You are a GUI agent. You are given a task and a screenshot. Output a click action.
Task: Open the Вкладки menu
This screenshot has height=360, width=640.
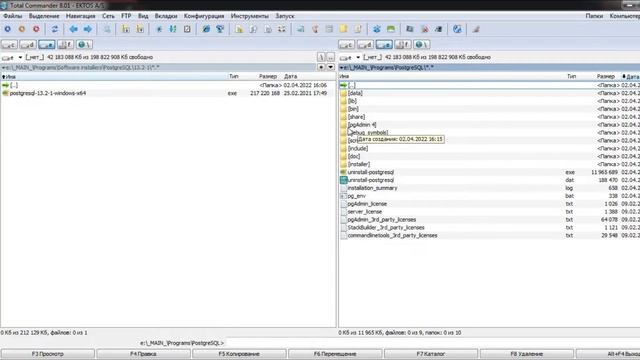point(166,16)
